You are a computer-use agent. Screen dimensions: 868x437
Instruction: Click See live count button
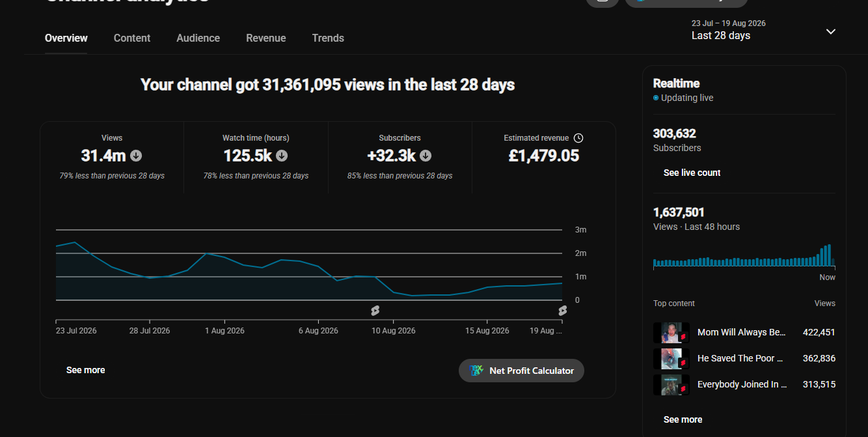click(x=692, y=173)
